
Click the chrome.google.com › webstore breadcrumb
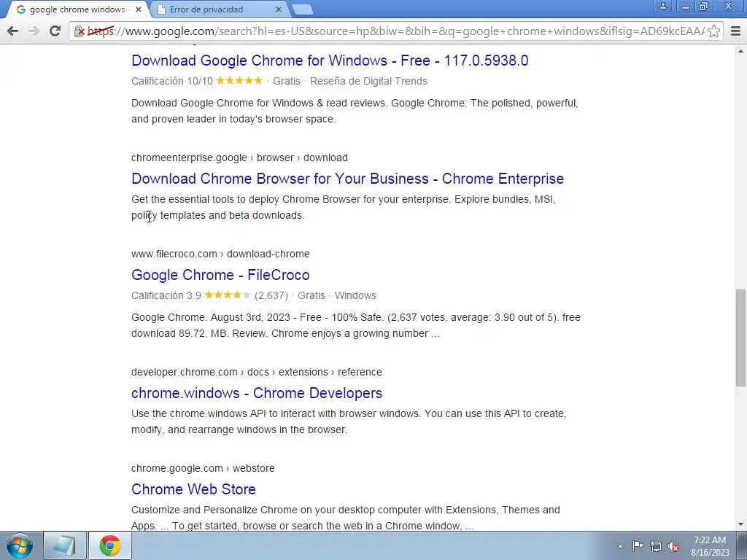203,468
